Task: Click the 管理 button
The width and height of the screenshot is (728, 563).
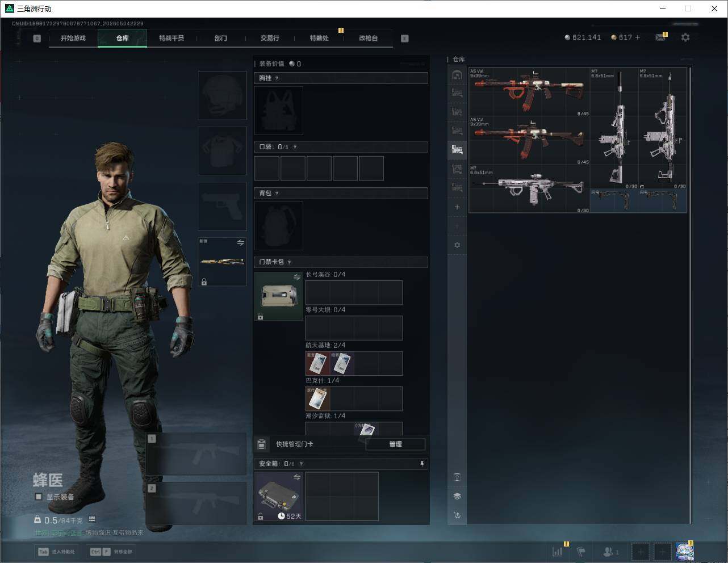Action: [x=395, y=444]
